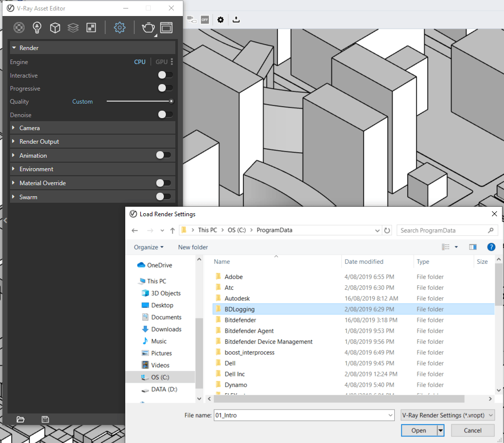Image resolution: width=504 pixels, height=443 pixels.
Task: Enable the Animation switch
Action: (163, 155)
